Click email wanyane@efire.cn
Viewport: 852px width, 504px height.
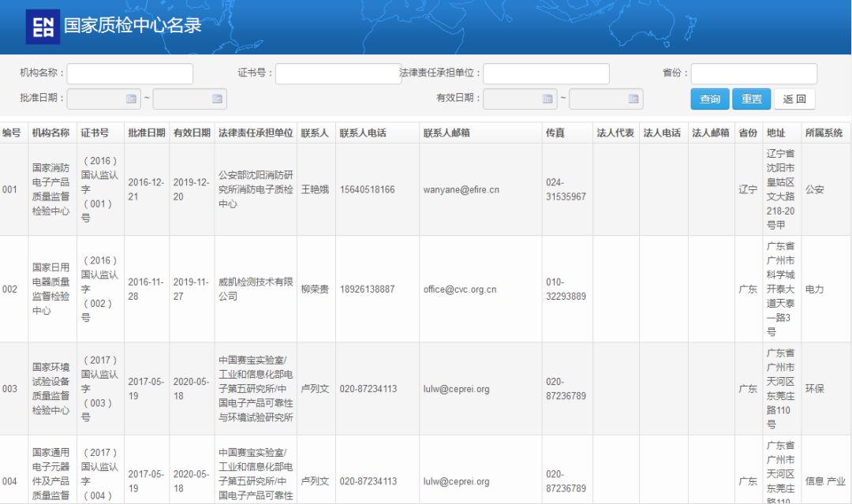461,189
